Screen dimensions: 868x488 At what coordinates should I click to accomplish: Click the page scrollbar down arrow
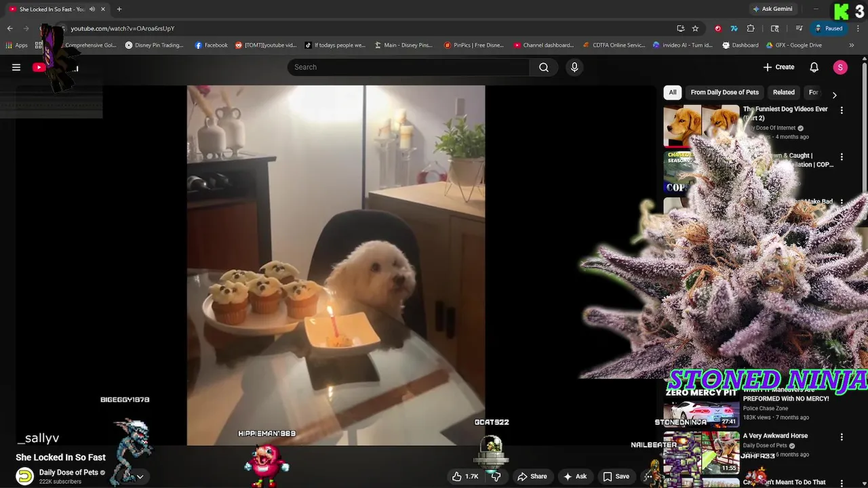(865, 484)
